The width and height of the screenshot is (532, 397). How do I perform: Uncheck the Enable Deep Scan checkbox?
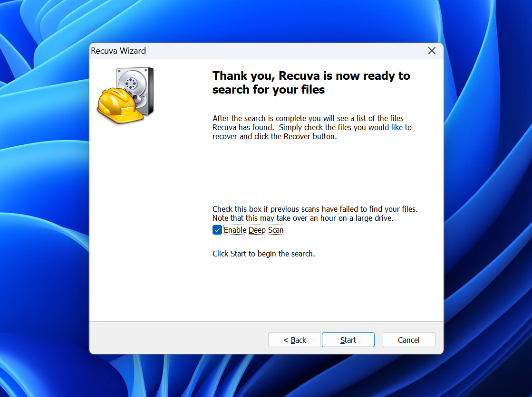[x=217, y=230]
